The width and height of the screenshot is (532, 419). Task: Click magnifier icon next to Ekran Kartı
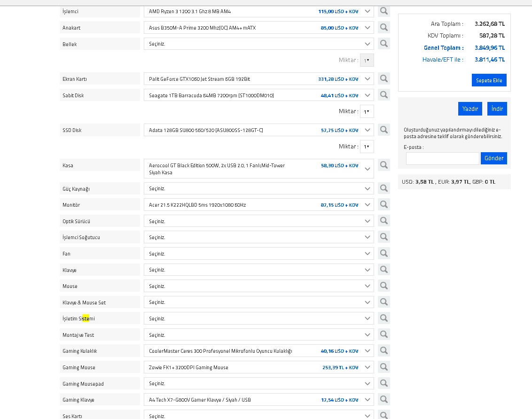[x=384, y=78]
